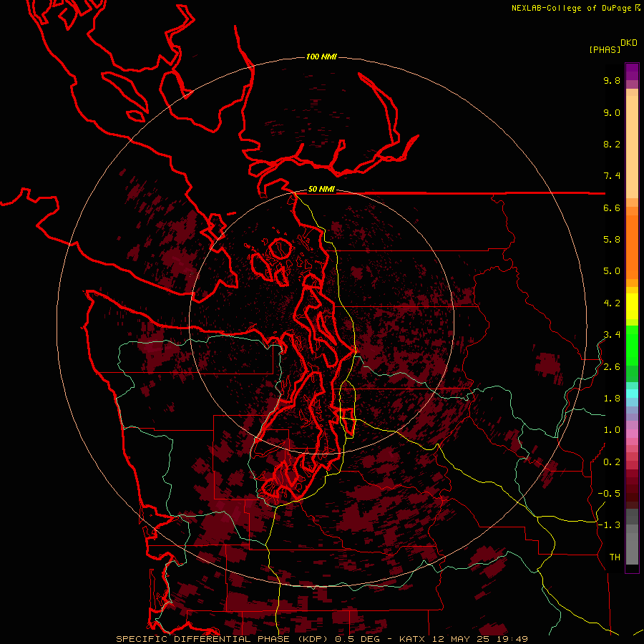Click the 6.6 legend value
Image resolution: width=644 pixels, height=644 pixels.
612,208
